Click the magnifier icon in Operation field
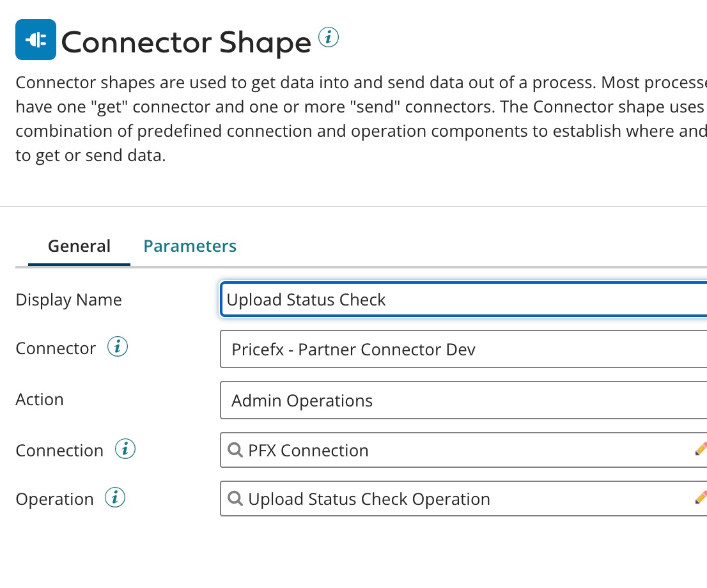This screenshot has height=588, width=707. click(235, 499)
